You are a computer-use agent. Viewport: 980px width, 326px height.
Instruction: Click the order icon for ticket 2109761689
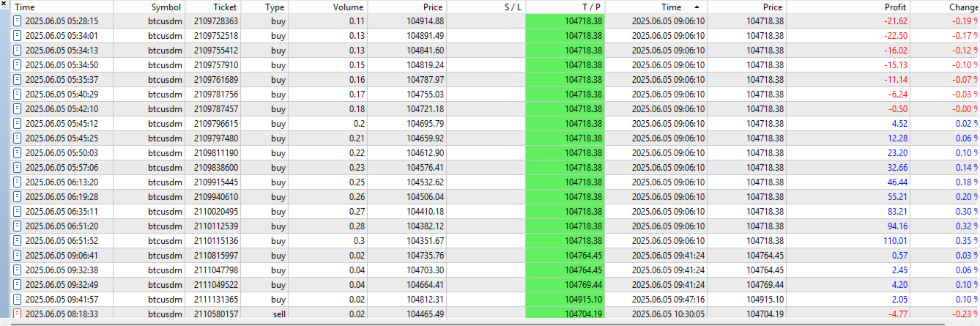(18, 80)
